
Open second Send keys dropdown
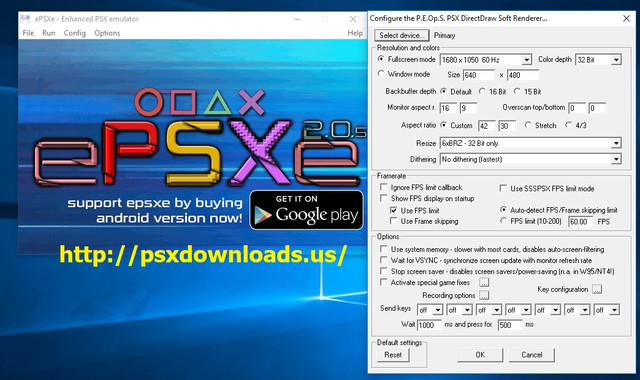(459, 310)
